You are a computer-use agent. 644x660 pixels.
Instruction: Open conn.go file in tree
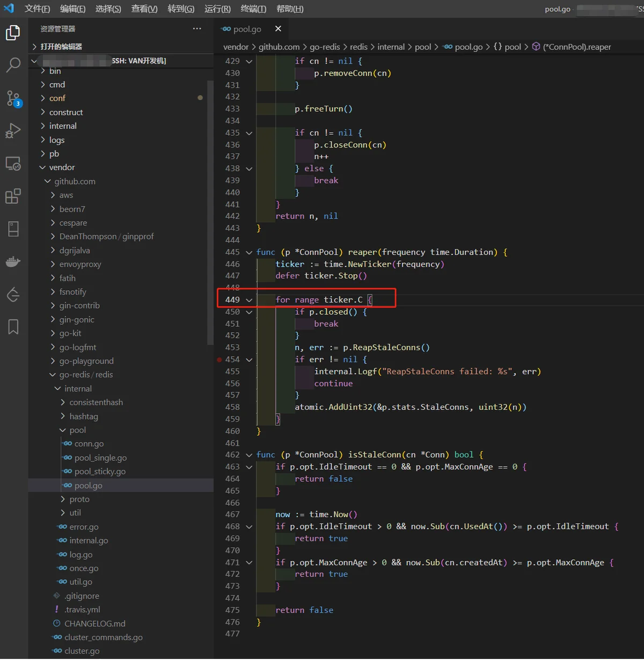[121, 444]
